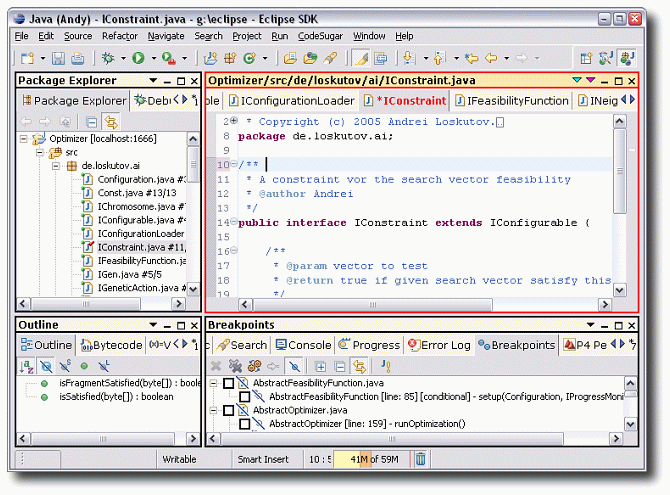Viewport: 670px width, 495px height.
Task: Click the Debug bug icon in toolbar
Action: click(x=108, y=58)
